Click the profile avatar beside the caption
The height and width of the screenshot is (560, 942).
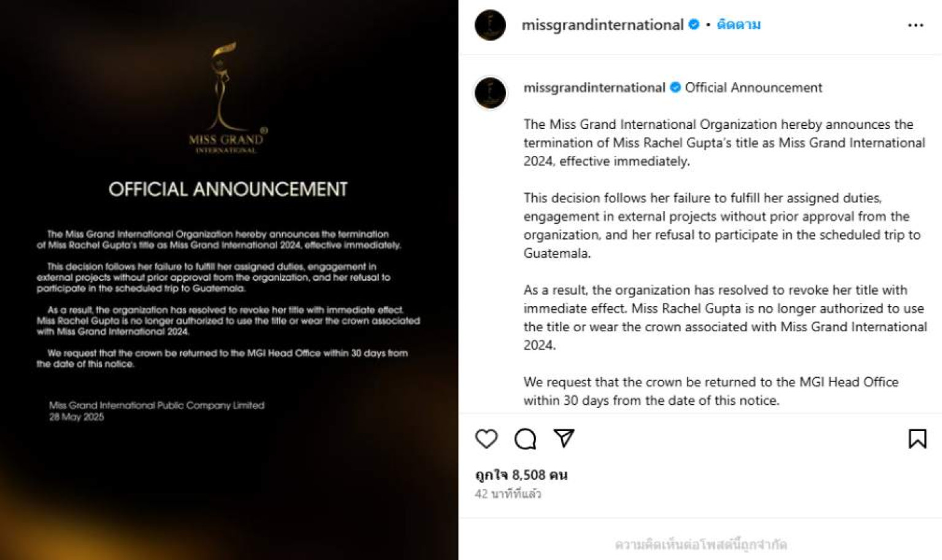point(490,93)
